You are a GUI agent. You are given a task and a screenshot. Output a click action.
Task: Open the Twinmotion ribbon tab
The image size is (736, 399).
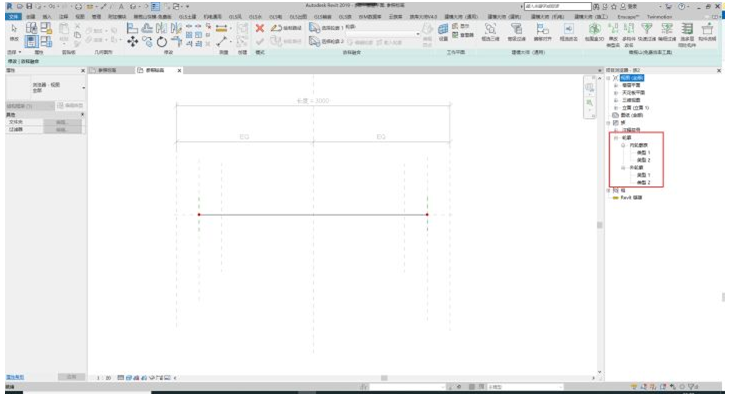659,17
